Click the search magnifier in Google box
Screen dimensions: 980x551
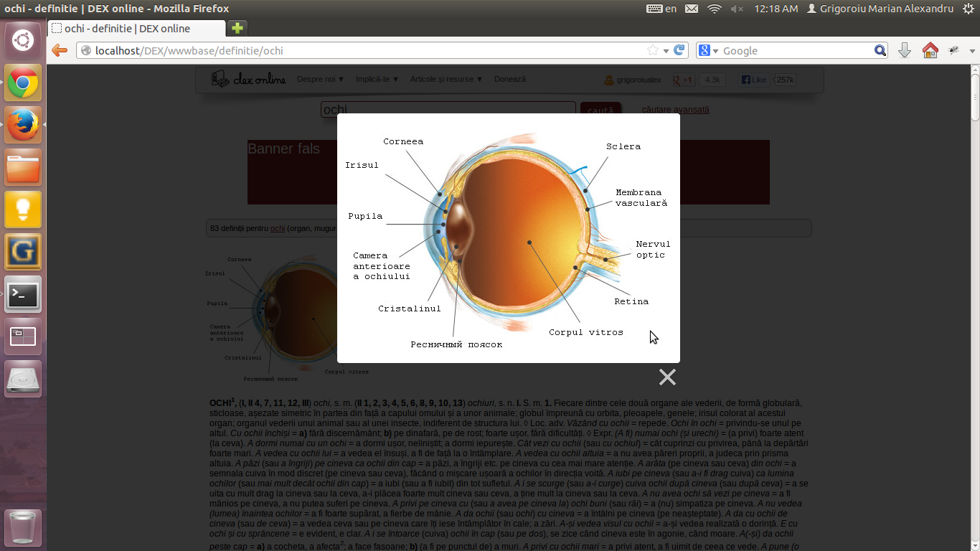click(880, 50)
